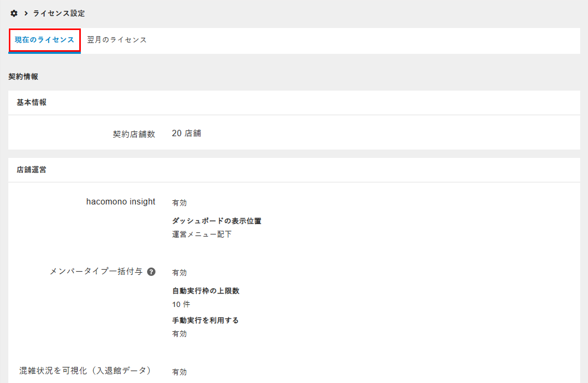Click the breadcrumb chevron arrow

(x=26, y=13)
